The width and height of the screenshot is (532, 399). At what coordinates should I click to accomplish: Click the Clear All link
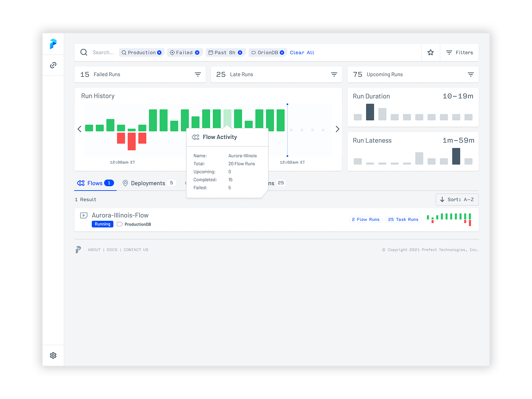click(x=302, y=52)
